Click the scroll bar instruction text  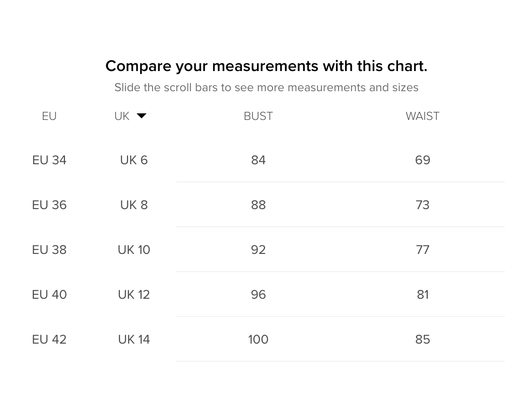pyautogui.click(x=267, y=87)
